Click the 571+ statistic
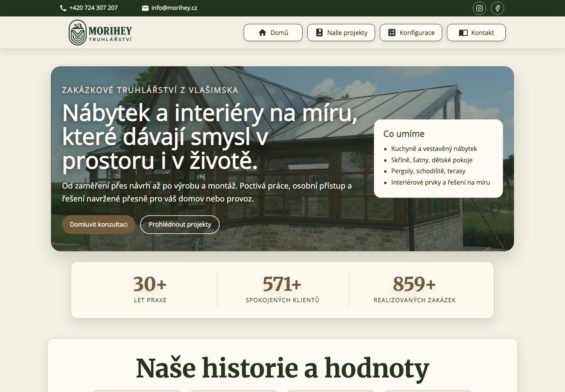 282,284
